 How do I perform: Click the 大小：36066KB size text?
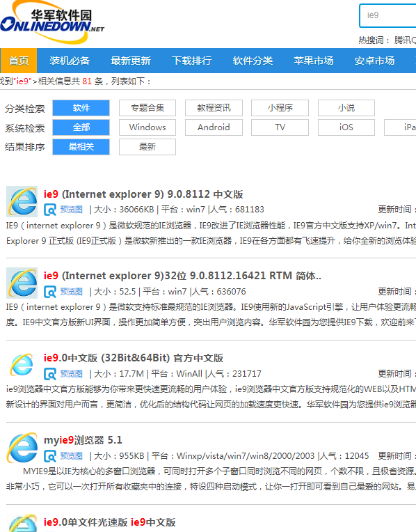(x=124, y=210)
